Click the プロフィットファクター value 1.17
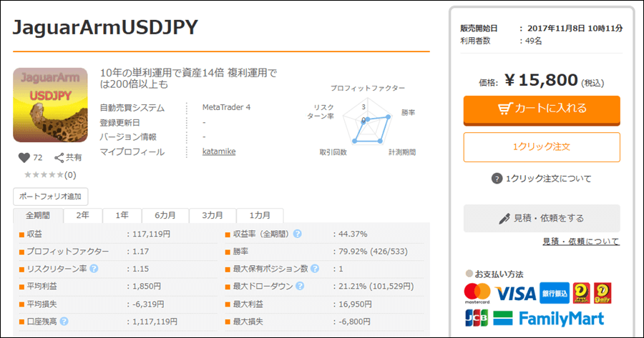This screenshot has height=338, width=644. coord(140,252)
